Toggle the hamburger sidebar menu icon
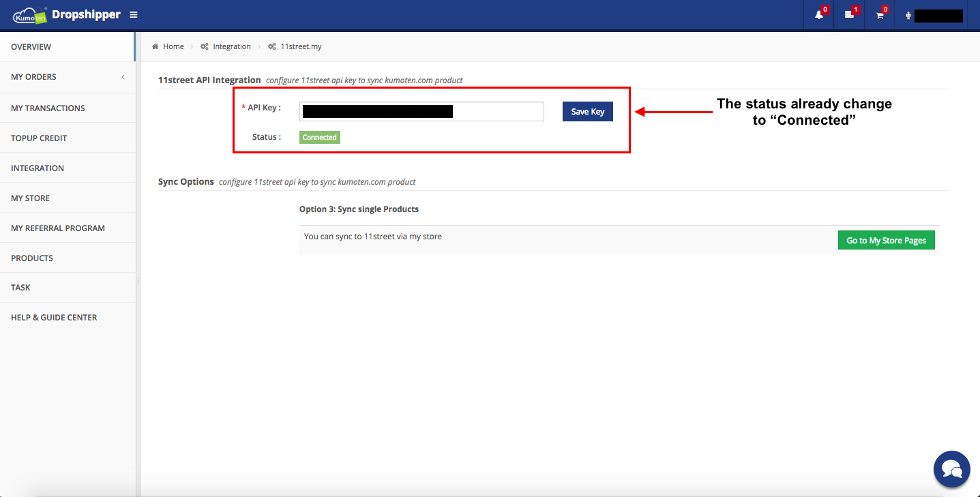Screen dimensions: 980x497 pyautogui.click(x=134, y=14)
